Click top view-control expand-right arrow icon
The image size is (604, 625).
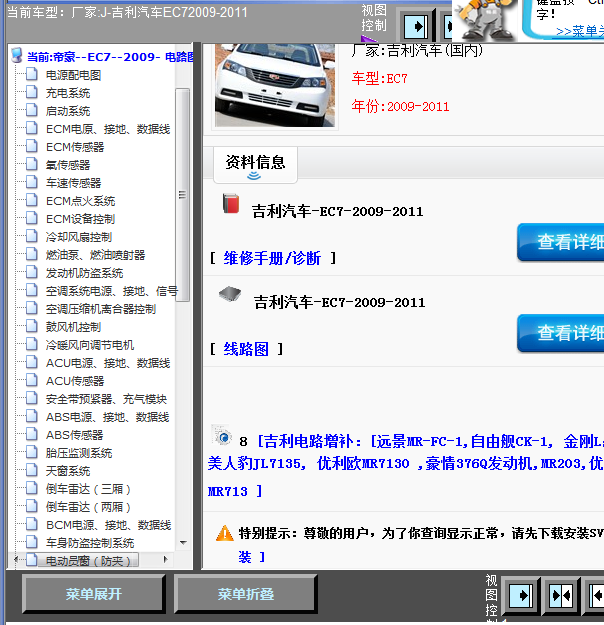pyautogui.click(x=416, y=26)
